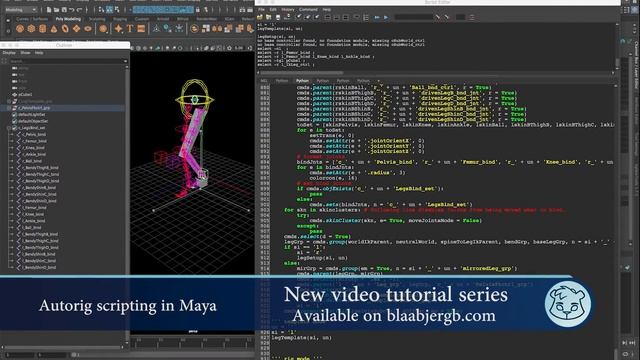640x360 pixels.
Task: Create a polygon cone from the shelf
Action: 54,29
